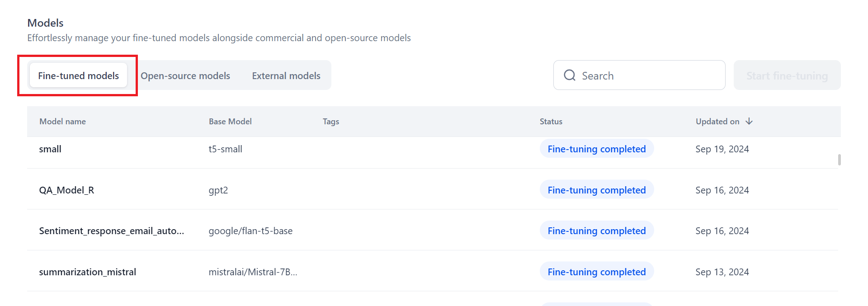Screen dimensions: 868x306
Task: Click the status badge for summarization_mistral
Action: pos(596,272)
